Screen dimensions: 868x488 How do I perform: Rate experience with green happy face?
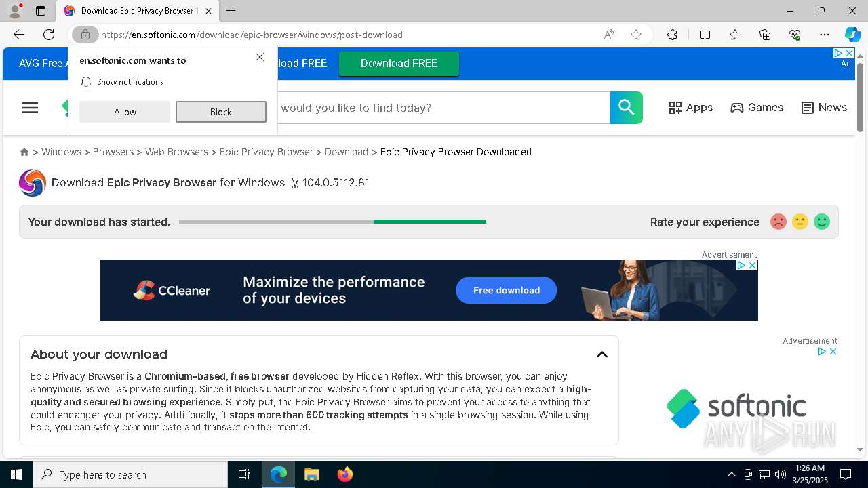click(822, 222)
